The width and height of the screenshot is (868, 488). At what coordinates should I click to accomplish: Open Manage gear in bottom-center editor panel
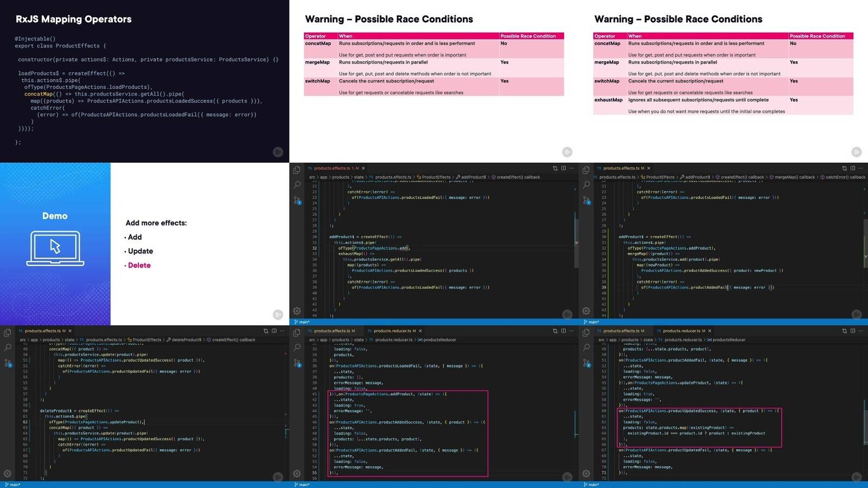click(297, 473)
